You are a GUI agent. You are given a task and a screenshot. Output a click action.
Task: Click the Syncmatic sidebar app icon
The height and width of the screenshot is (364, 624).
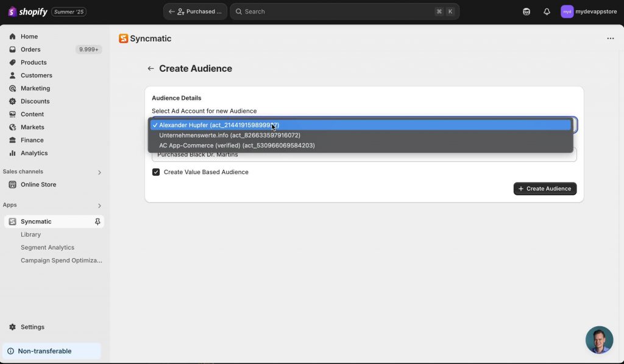coord(13,222)
